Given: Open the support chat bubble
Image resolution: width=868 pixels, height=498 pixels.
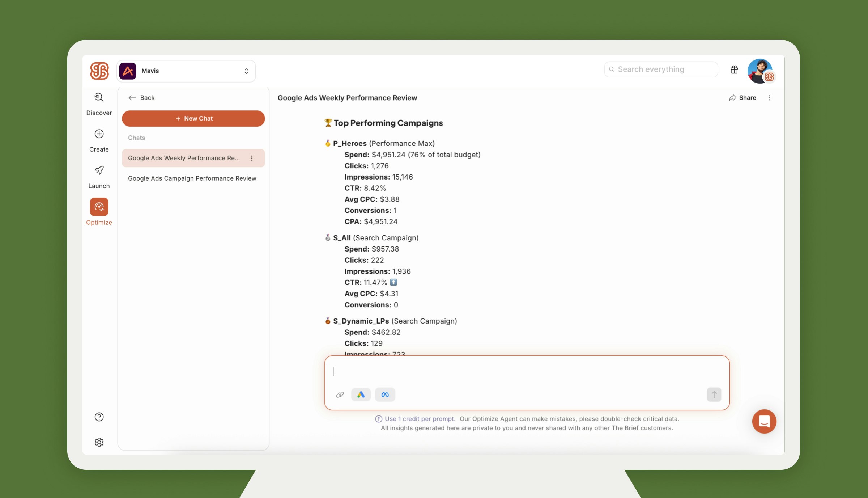Looking at the screenshot, I should [764, 421].
